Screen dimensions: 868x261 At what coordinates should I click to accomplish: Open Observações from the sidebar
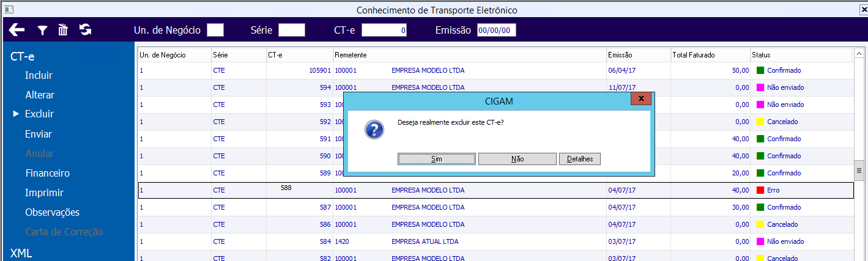(x=53, y=212)
